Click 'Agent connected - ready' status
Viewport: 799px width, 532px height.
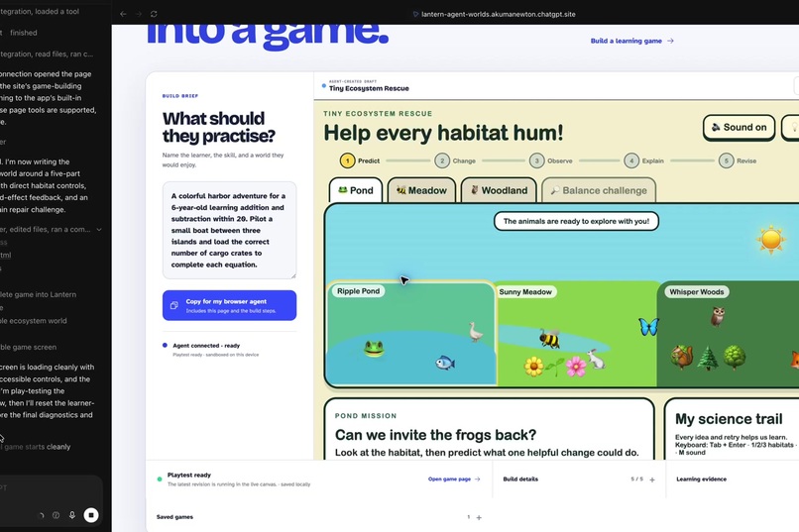tap(206, 346)
